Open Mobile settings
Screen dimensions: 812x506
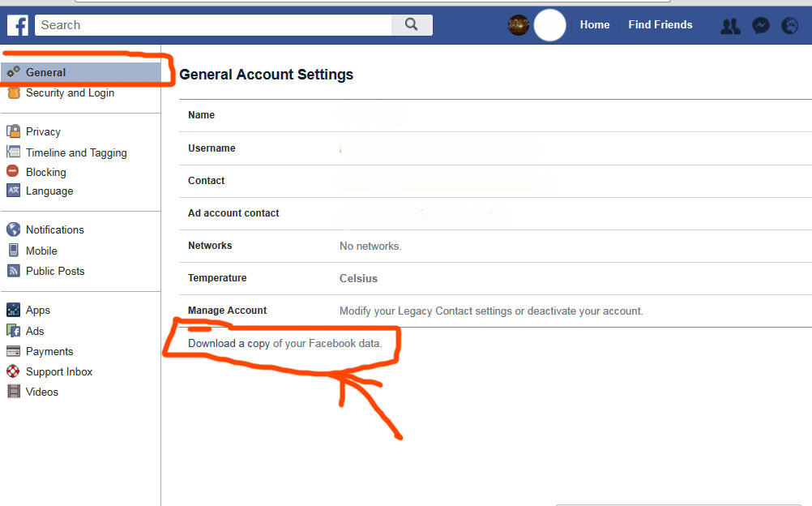click(x=41, y=251)
